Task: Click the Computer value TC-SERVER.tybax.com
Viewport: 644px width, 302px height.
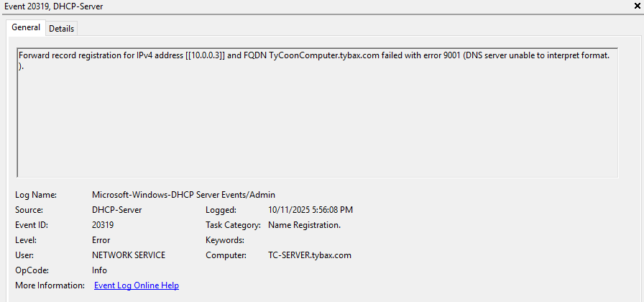Action: click(309, 255)
